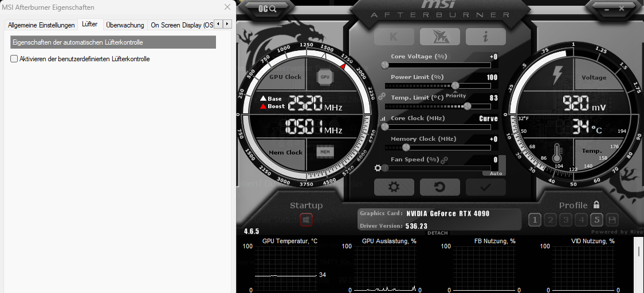Click the save profile floppy icon
644x293 pixels.
[612, 220]
